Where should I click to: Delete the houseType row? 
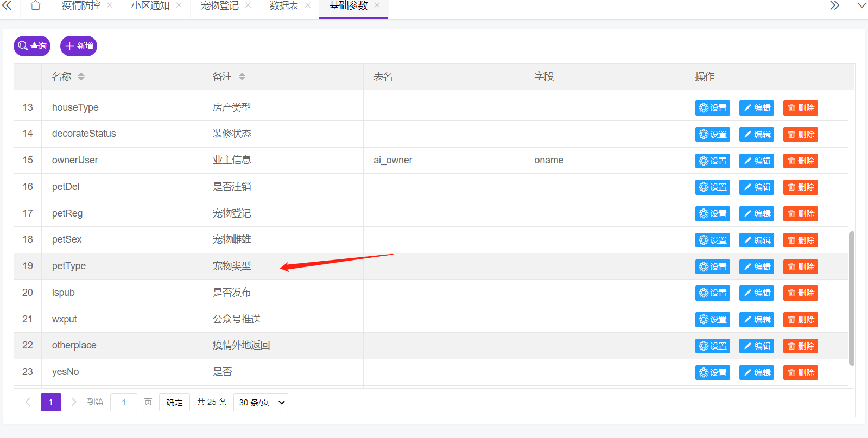point(801,108)
